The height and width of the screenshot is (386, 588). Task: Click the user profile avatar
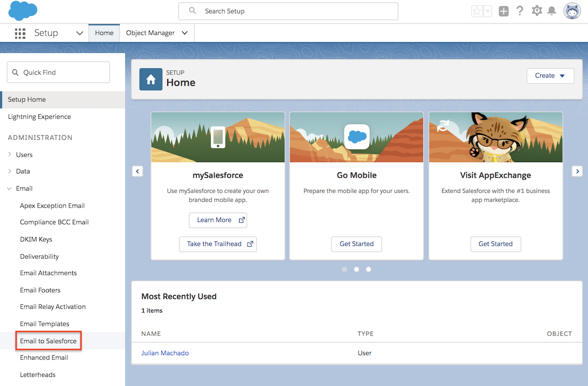pos(572,10)
